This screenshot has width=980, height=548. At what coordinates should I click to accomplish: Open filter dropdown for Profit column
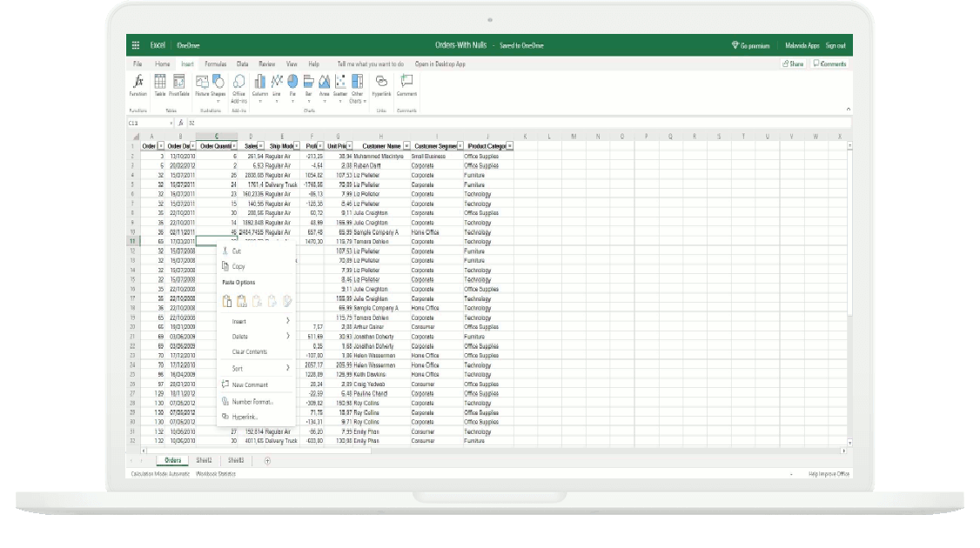click(x=320, y=146)
